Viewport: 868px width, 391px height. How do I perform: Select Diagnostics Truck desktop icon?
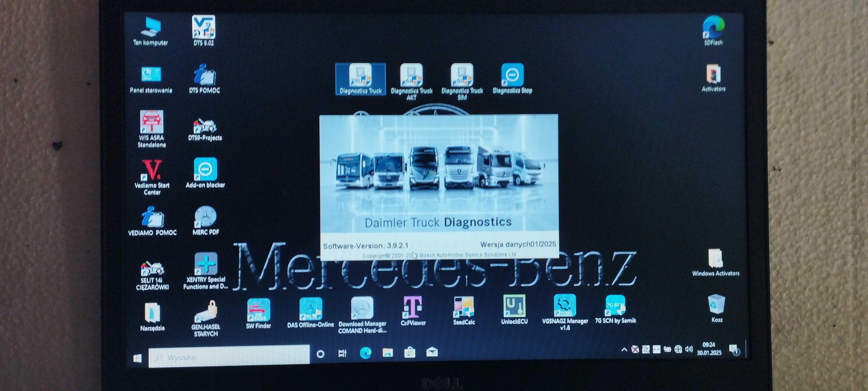pos(361,79)
